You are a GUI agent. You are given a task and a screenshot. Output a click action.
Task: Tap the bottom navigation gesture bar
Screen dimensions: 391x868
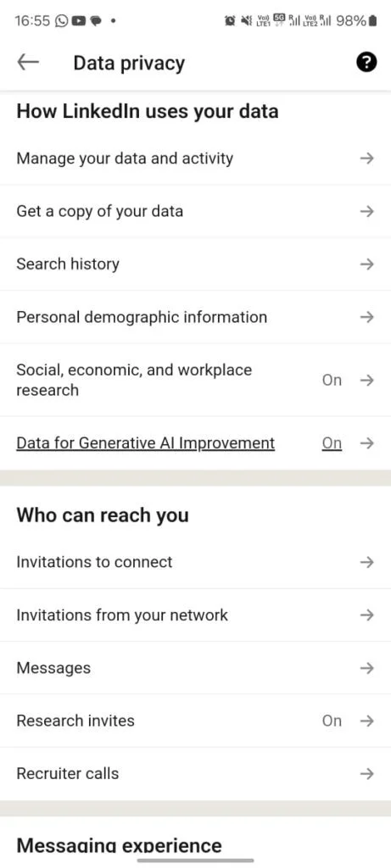pos(195,860)
